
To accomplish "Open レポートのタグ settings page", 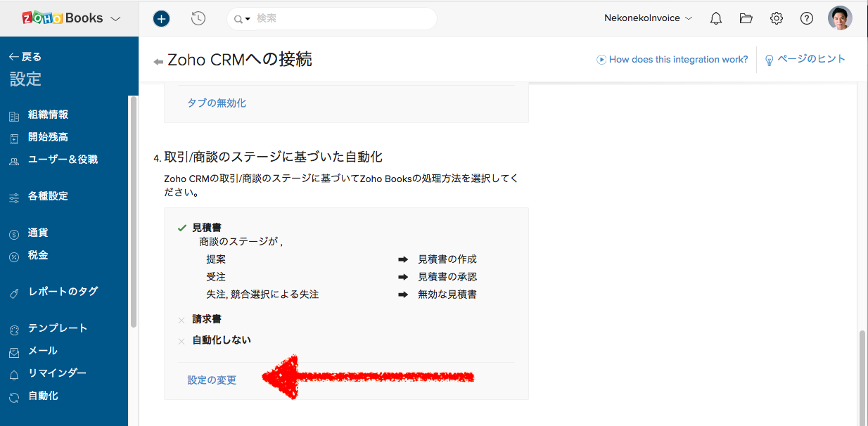I will (x=63, y=292).
